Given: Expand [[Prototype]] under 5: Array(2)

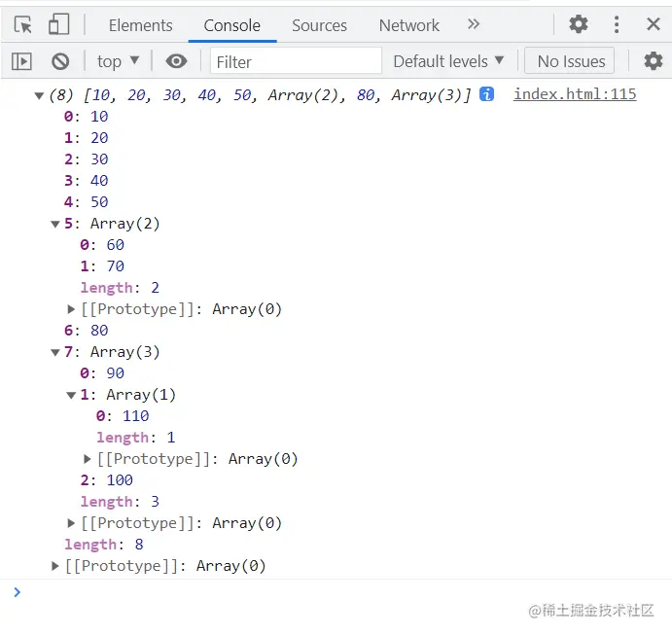Looking at the screenshot, I should click(71, 309).
